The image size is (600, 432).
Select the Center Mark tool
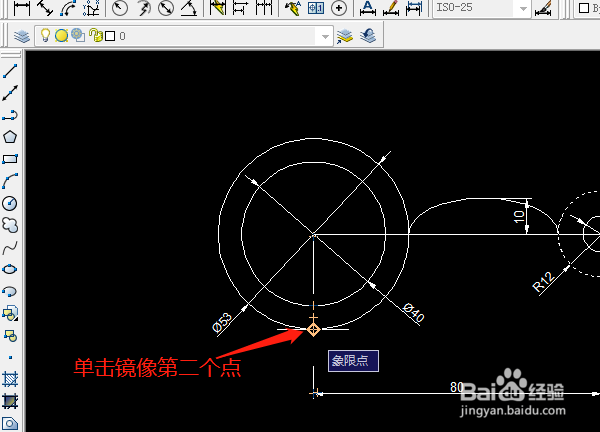[339, 8]
